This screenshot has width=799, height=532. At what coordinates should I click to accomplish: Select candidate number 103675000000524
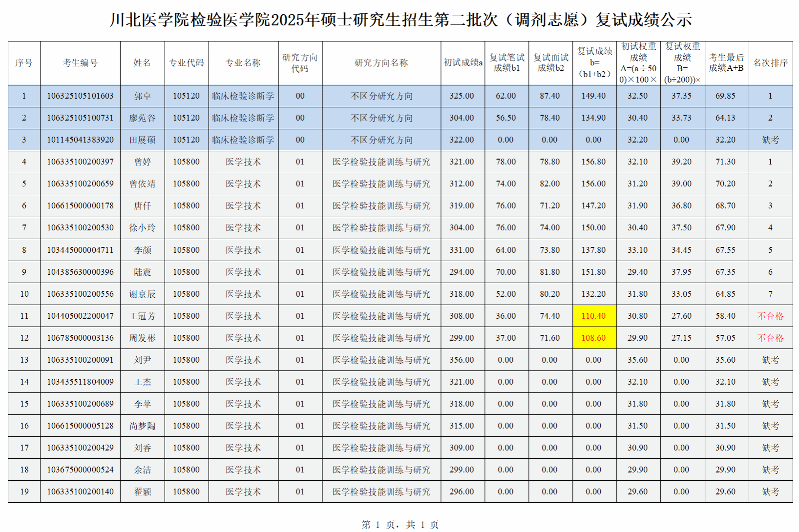pos(80,470)
